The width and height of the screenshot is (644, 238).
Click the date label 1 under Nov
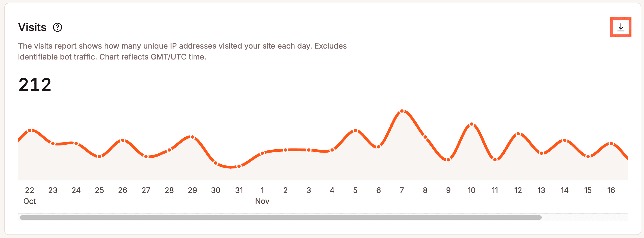point(262,190)
